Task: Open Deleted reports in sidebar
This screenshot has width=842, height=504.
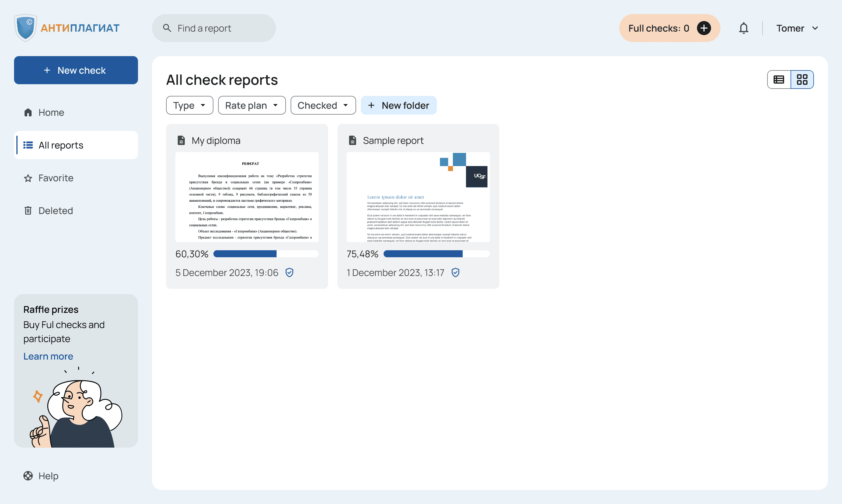Action: tap(55, 210)
